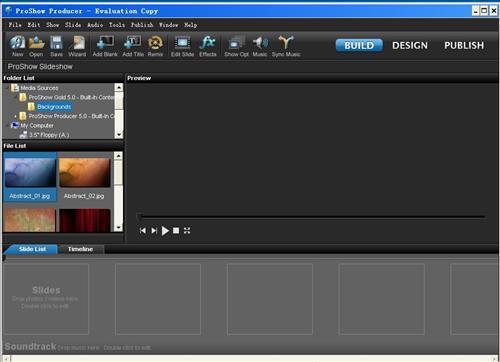
Task: Click file list scroll down arrow
Action: [x=118, y=228]
